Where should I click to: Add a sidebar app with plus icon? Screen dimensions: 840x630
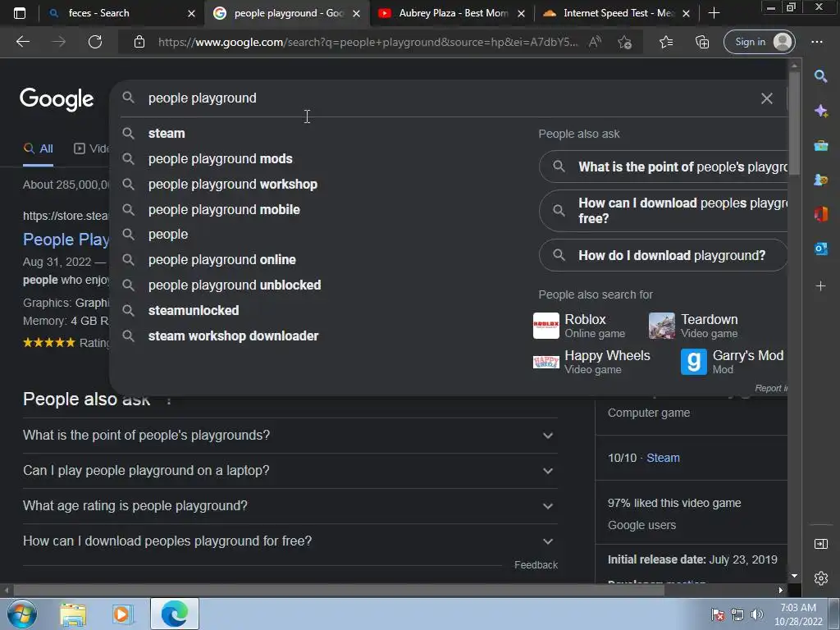(x=820, y=286)
